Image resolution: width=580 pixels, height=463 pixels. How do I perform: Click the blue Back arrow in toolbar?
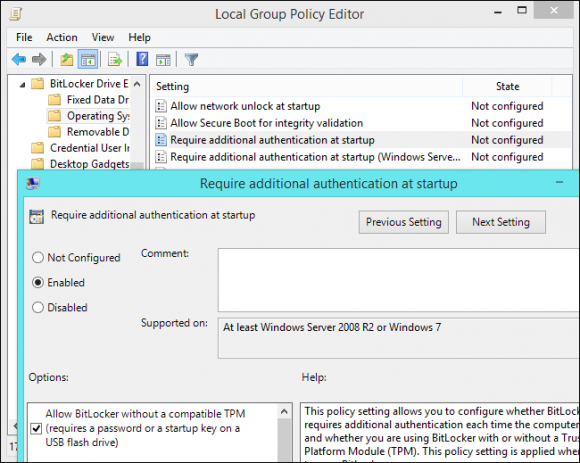point(18,59)
